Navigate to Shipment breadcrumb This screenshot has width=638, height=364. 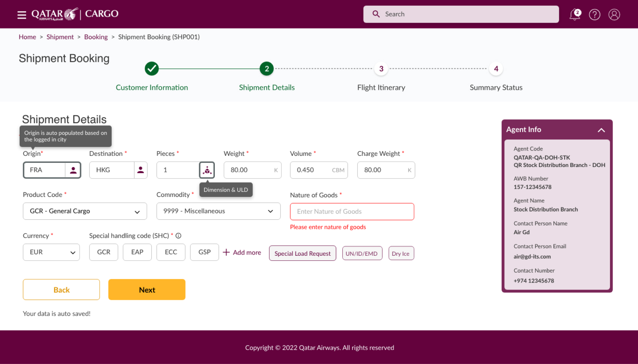point(60,37)
